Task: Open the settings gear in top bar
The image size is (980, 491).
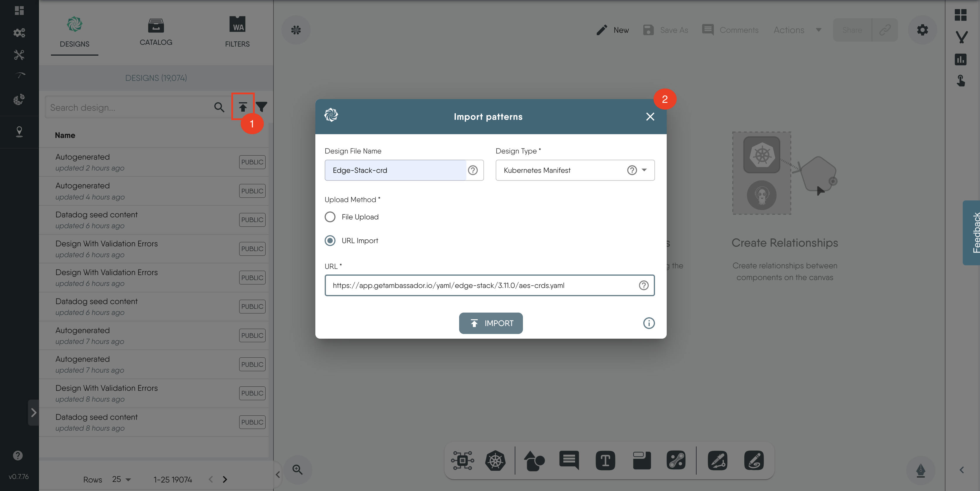Action: (x=922, y=30)
